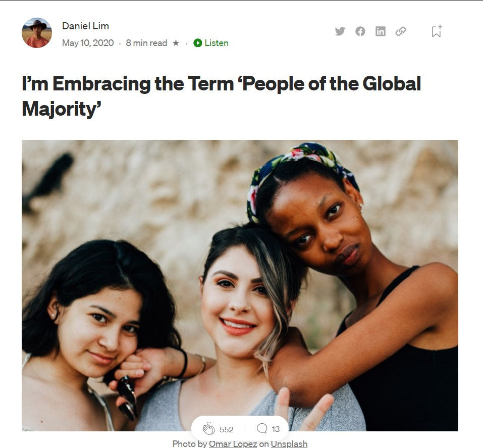Share the article on LinkedIn

pos(381,31)
